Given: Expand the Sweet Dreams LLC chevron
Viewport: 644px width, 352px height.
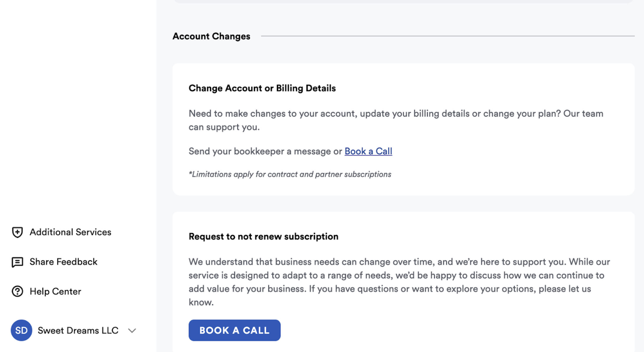Looking at the screenshot, I should (132, 331).
